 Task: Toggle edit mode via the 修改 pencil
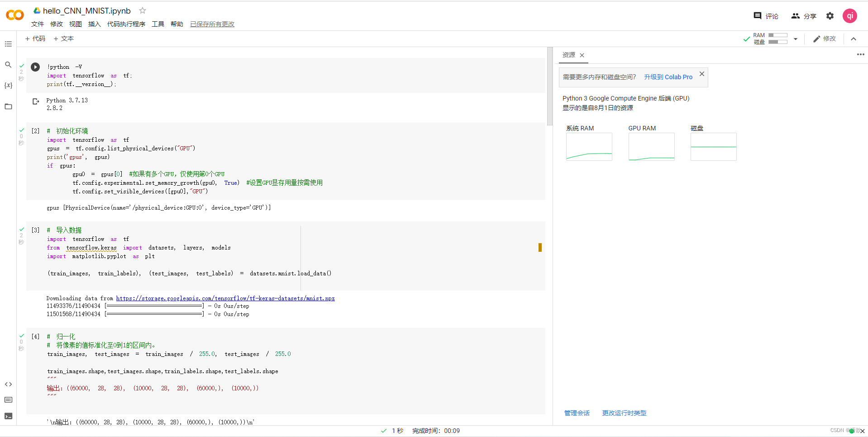pos(825,38)
